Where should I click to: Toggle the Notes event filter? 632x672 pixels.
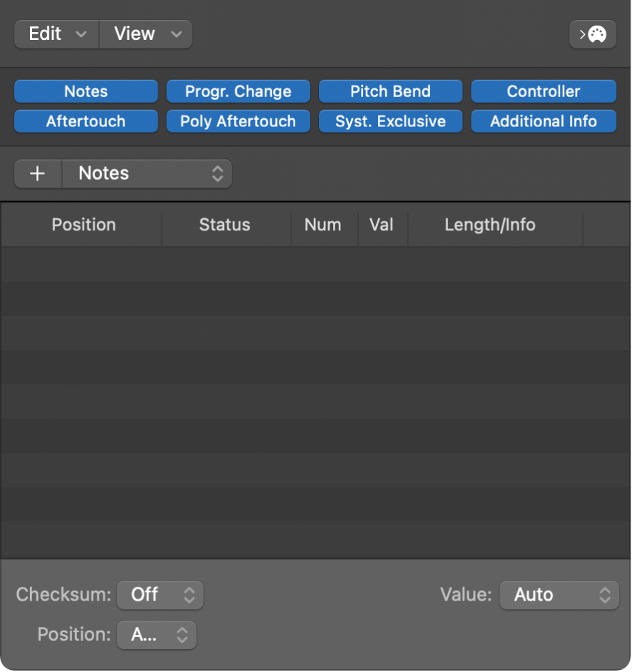pos(86,91)
